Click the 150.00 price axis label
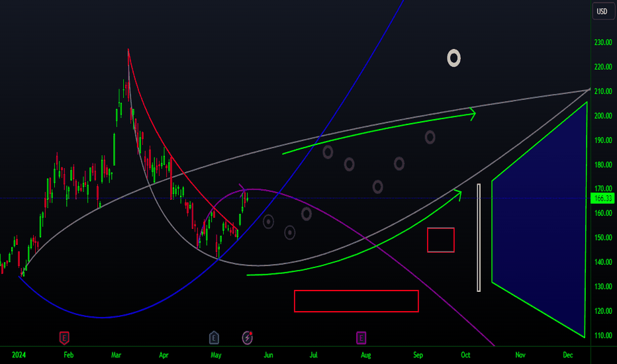Image resolution: width=617 pixels, height=364 pixels. (603, 238)
